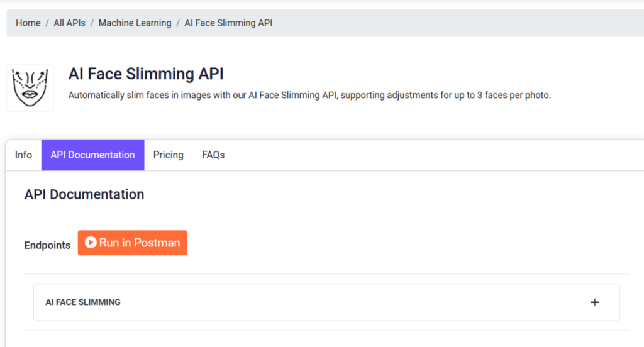Viewport: 644px width, 347px height.
Task: Click the face slimming logo icon
Action: click(x=30, y=88)
